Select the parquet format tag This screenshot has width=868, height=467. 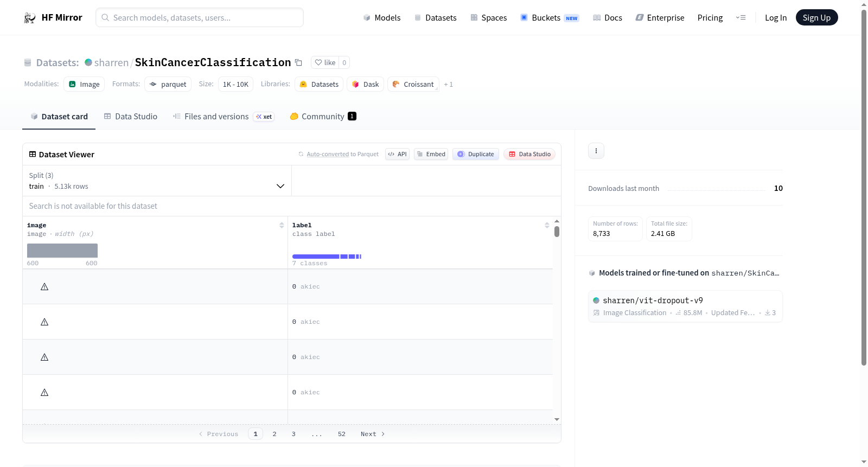point(168,84)
